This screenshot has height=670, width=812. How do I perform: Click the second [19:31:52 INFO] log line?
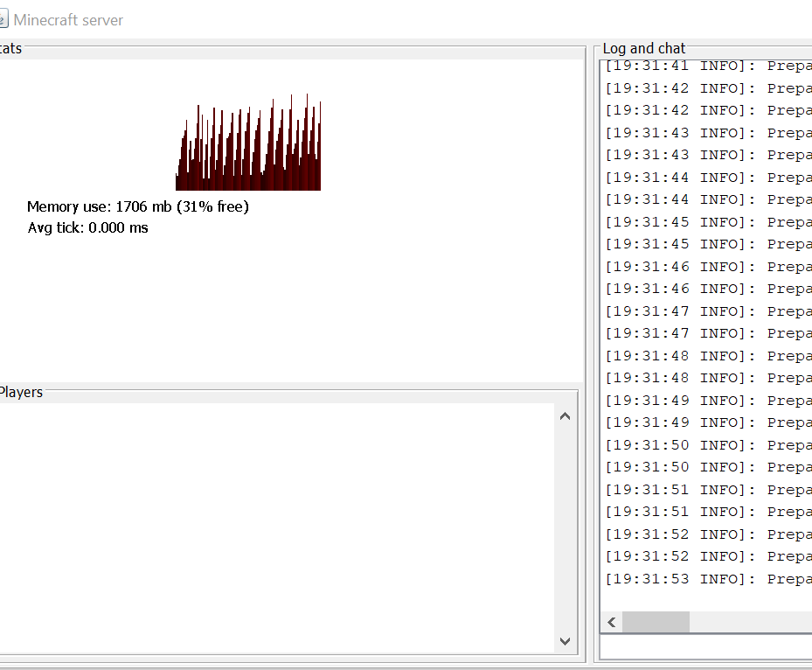click(709, 556)
